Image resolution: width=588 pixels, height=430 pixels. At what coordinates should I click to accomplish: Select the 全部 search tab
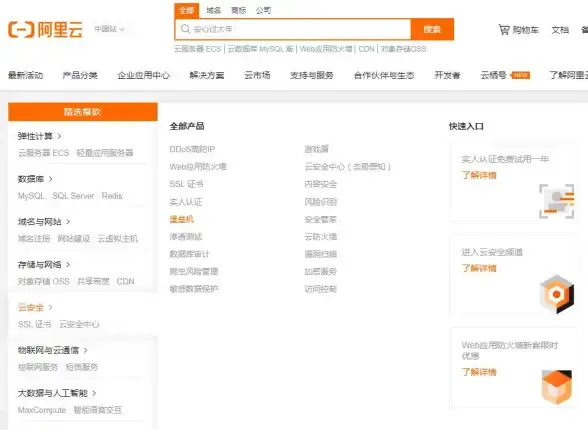[187, 10]
